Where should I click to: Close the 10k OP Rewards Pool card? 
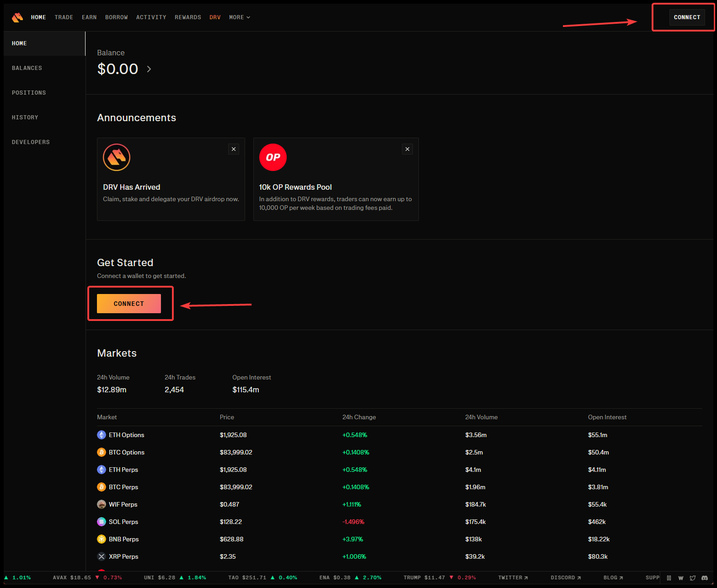(407, 149)
